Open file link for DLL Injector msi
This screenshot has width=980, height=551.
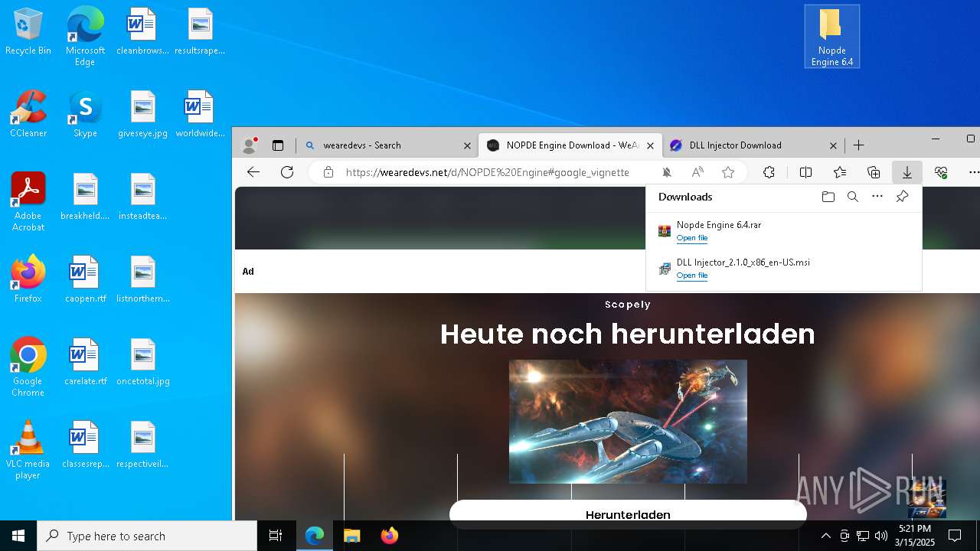pyautogui.click(x=691, y=275)
